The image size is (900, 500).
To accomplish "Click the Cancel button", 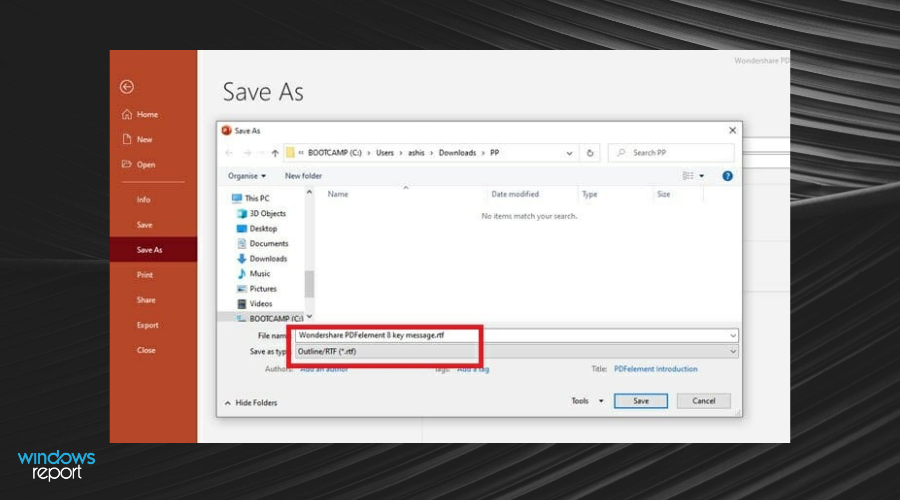I will coord(703,401).
